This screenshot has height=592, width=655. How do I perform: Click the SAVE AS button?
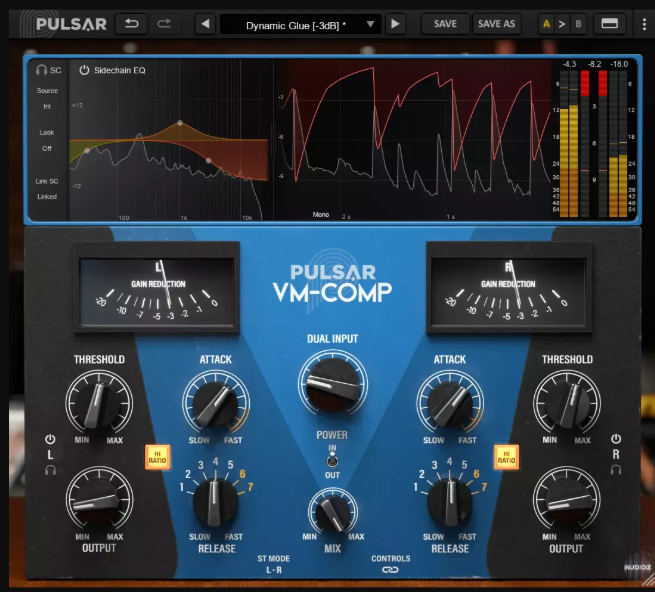pos(496,24)
